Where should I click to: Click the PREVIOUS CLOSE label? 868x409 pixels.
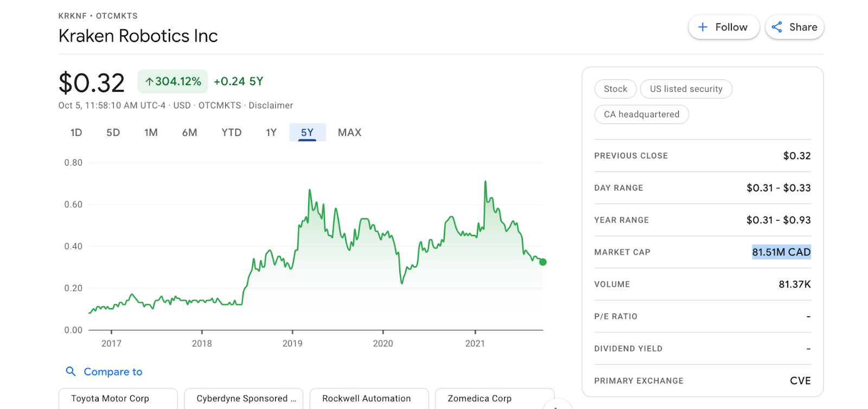click(x=631, y=156)
